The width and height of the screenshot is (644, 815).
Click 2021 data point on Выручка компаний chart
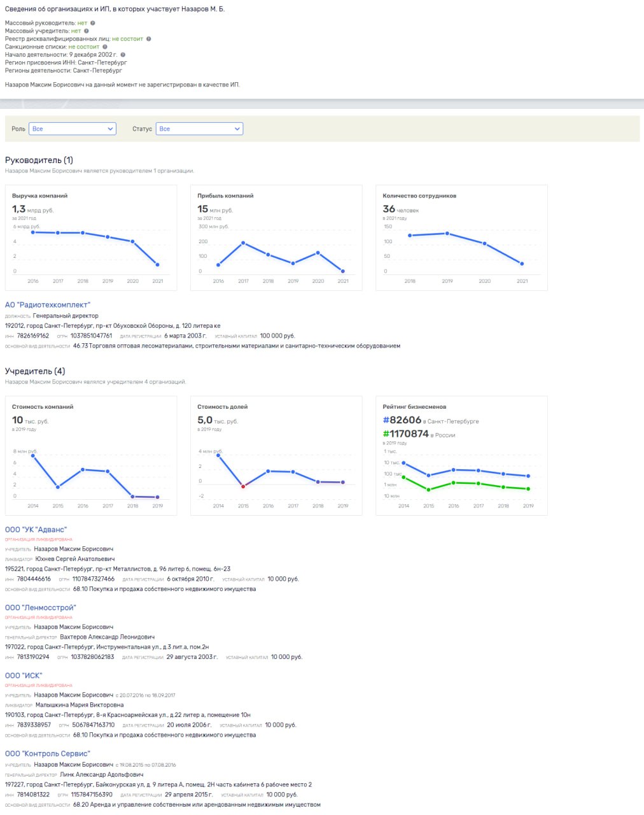pos(157,264)
